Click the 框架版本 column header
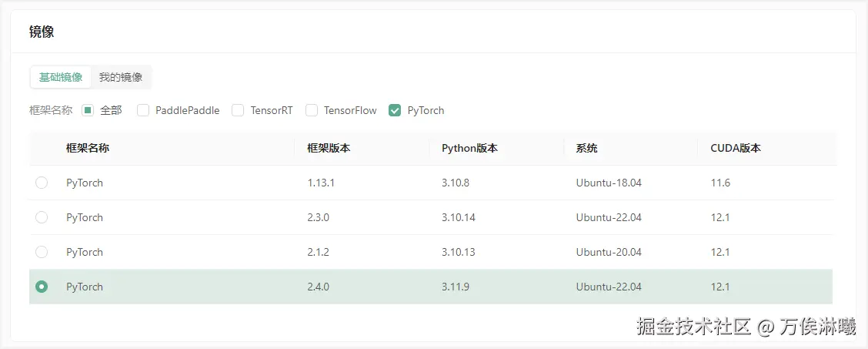 [329, 149]
